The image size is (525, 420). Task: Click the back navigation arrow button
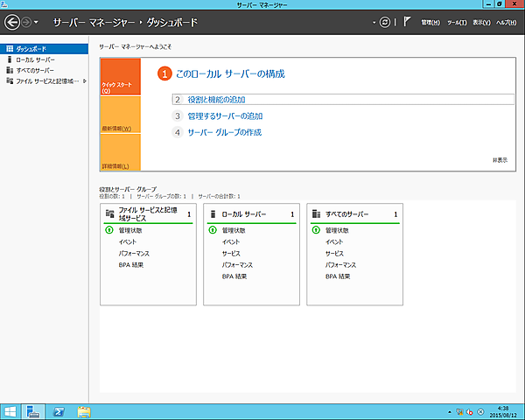click(x=12, y=20)
